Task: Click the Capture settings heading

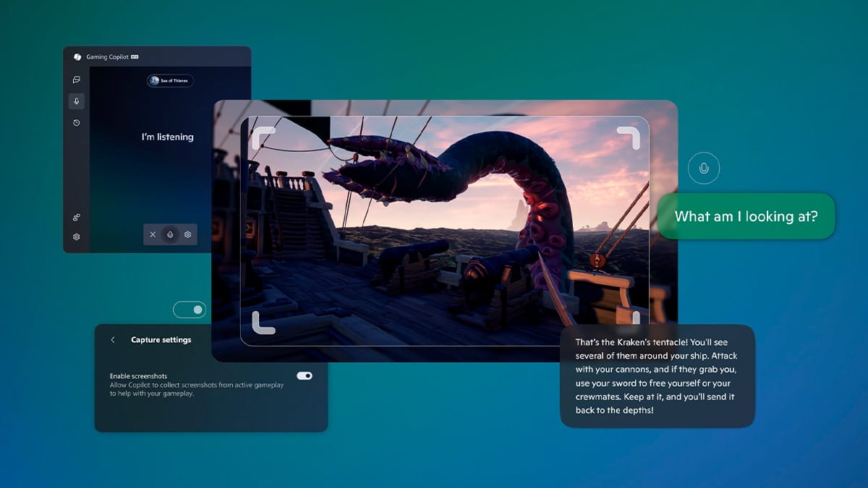Action: coord(161,340)
